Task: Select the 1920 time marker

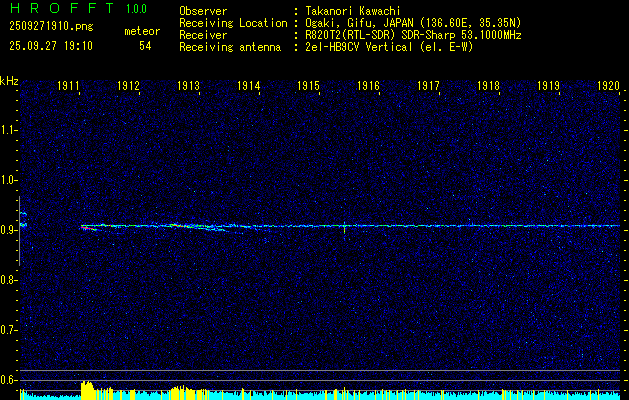Action: click(x=607, y=87)
